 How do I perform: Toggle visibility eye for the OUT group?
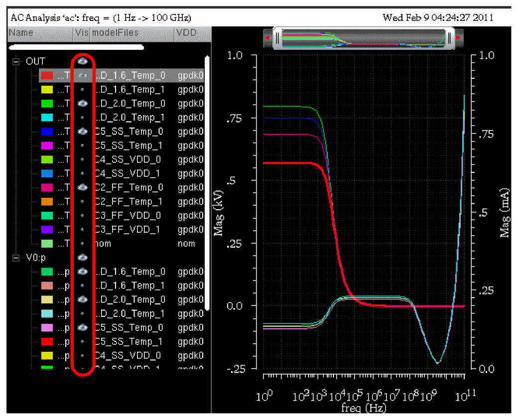(83, 61)
